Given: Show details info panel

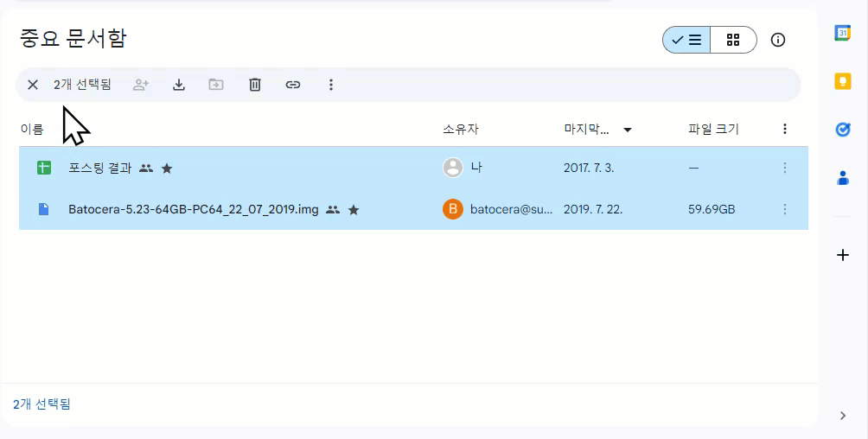Looking at the screenshot, I should click(778, 40).
